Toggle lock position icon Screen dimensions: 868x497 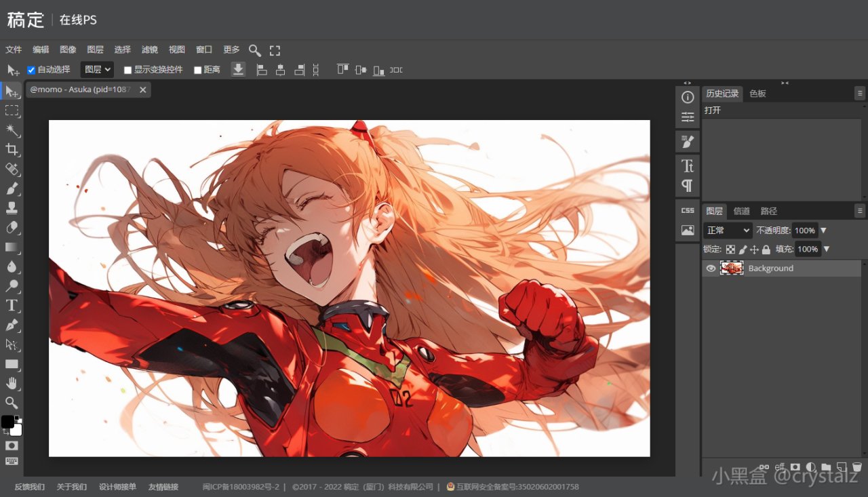tap(754, 250)
